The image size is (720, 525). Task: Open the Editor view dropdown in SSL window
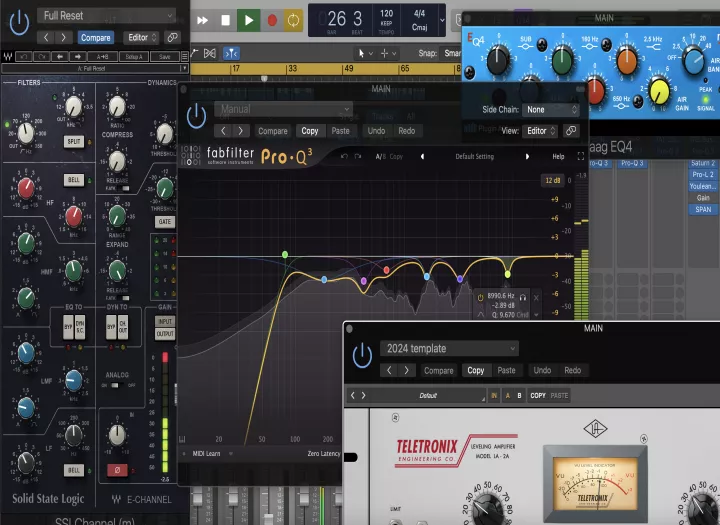(141, 37)
